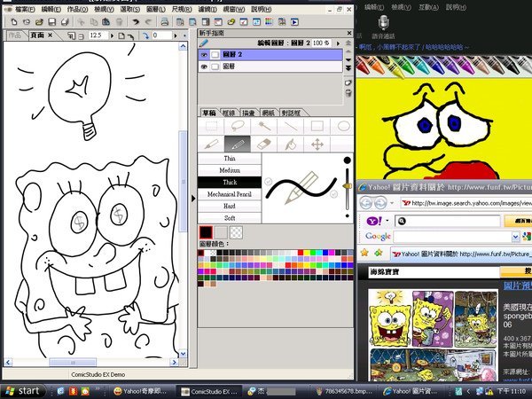This screenshot has width=532, height=399.
Task: Click the Windows start button
Action: tap(23, 391)
